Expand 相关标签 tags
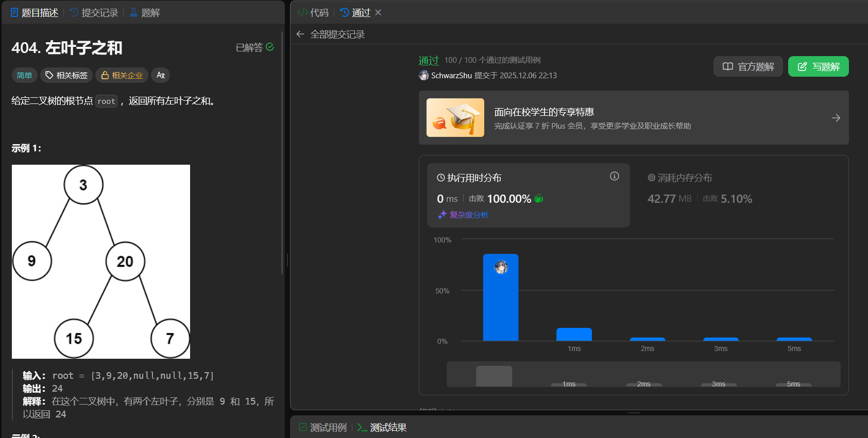The image size is (868, 438). (66, 75)
